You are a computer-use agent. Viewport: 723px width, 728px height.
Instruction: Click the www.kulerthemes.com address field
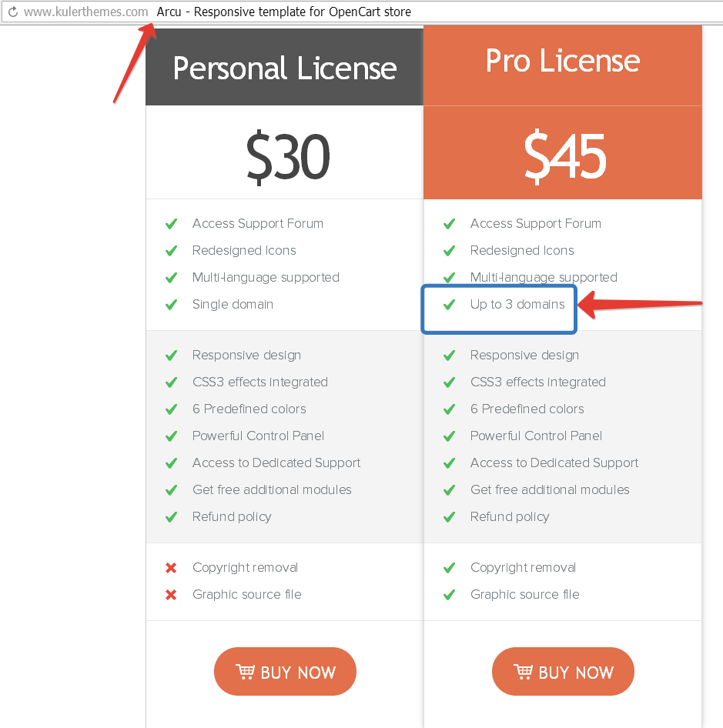85,12
